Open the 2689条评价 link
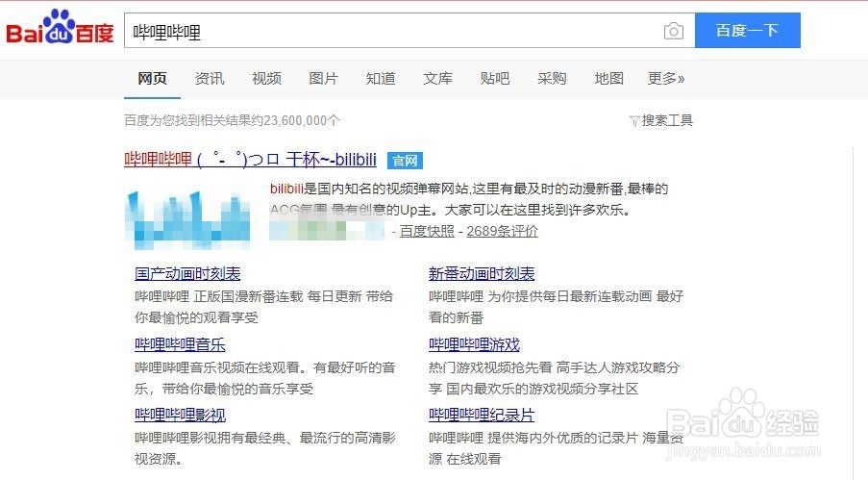 502,231
